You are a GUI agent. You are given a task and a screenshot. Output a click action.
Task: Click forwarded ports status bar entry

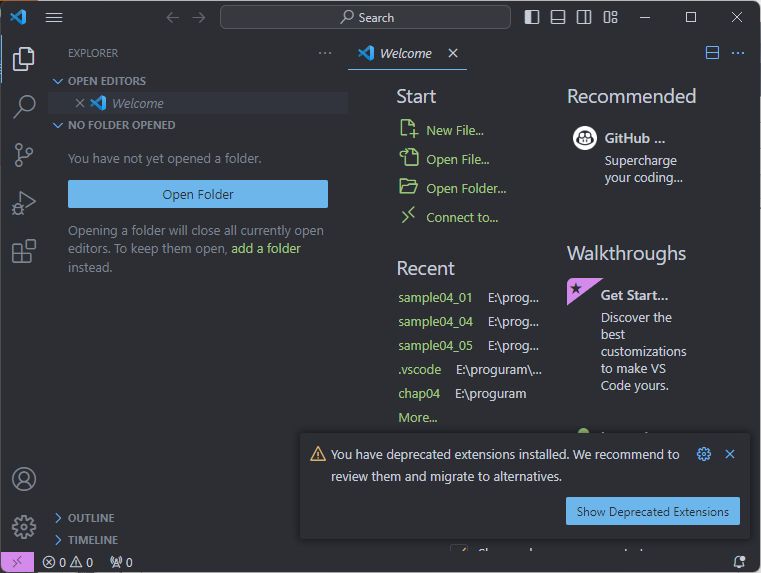(x=121, y=562)
